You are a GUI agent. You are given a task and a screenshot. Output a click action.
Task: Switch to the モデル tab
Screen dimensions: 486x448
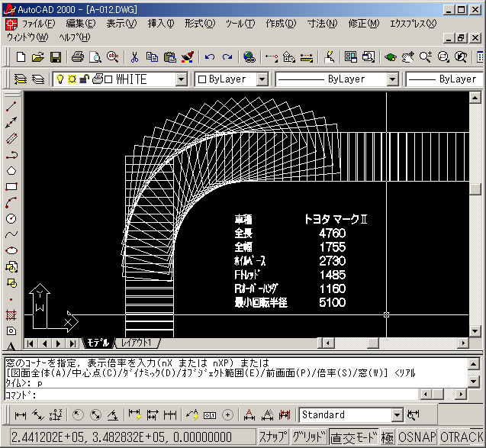pos(98,343)
